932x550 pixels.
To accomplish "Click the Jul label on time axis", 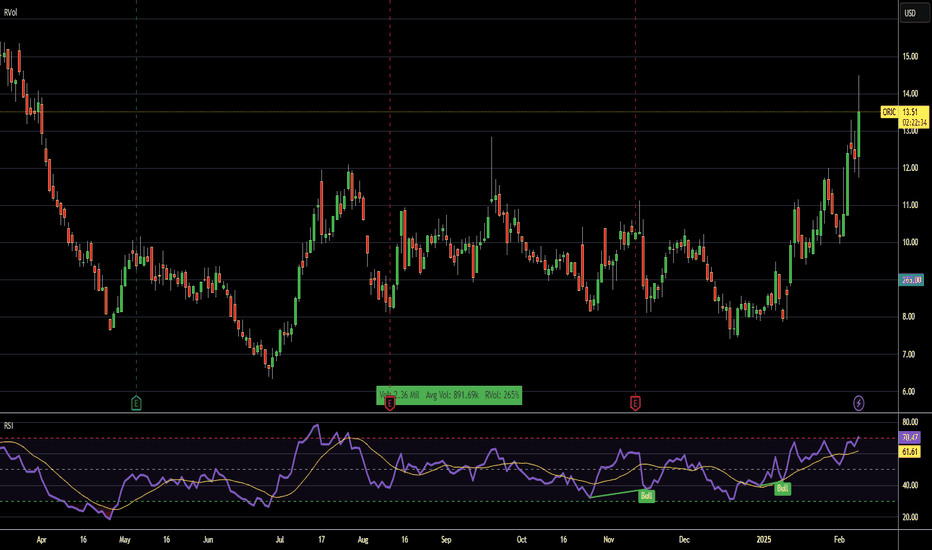I will pyautogui.click(x=279, y=540).
